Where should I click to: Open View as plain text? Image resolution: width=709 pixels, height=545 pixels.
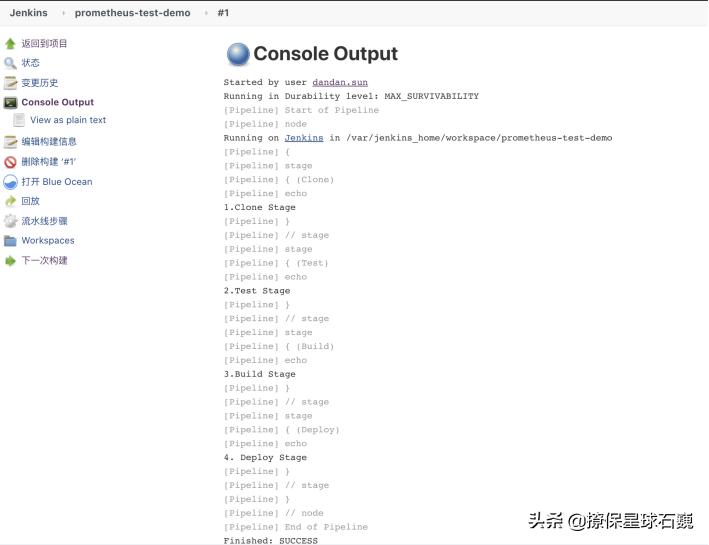(68, 120)
